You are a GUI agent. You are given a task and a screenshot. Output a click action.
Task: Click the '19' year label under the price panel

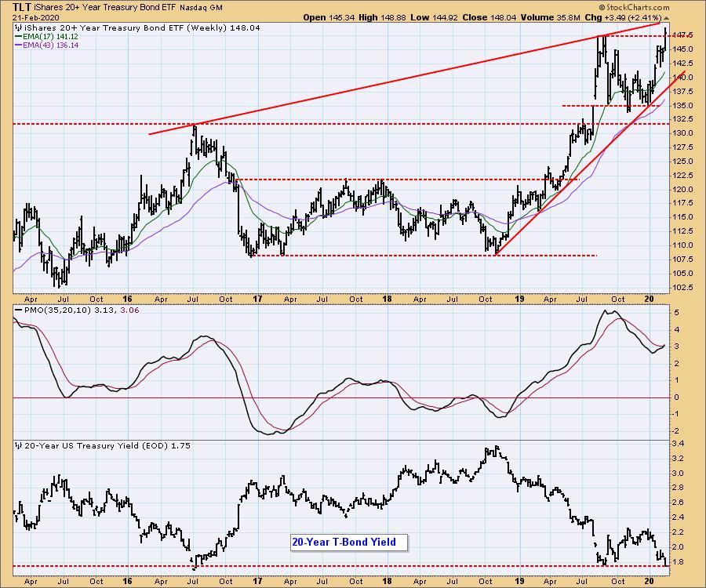pyautogui.click(x=519, y=299)
